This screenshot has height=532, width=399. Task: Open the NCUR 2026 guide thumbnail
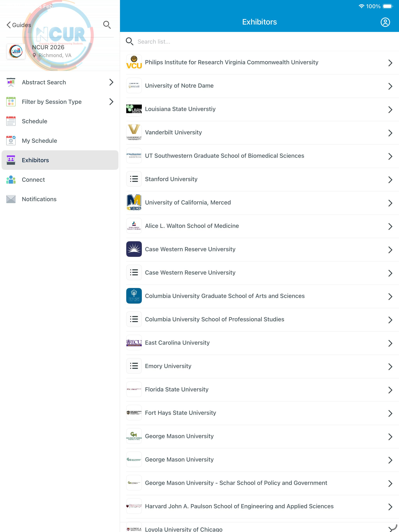(16, 51)
